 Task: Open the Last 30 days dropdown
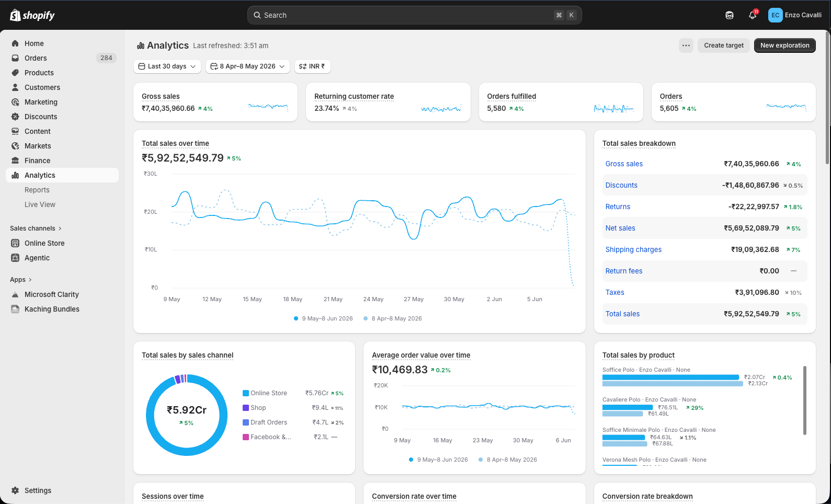pyautogui.click(x=167, y=66)
